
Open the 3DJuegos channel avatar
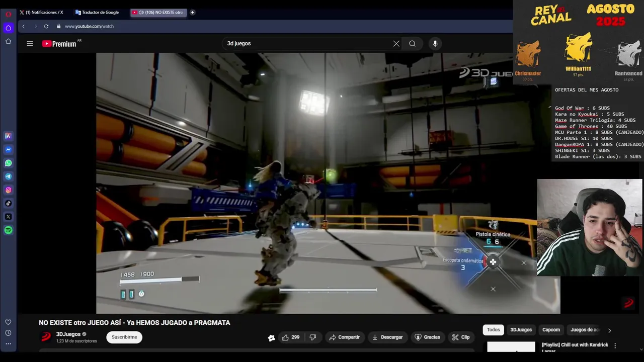(46, 337)
